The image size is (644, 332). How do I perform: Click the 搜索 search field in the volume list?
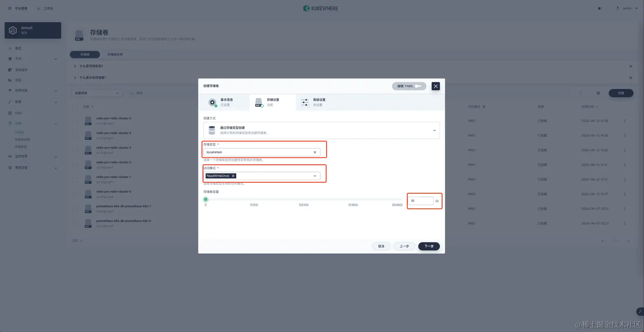coord(164,93)
